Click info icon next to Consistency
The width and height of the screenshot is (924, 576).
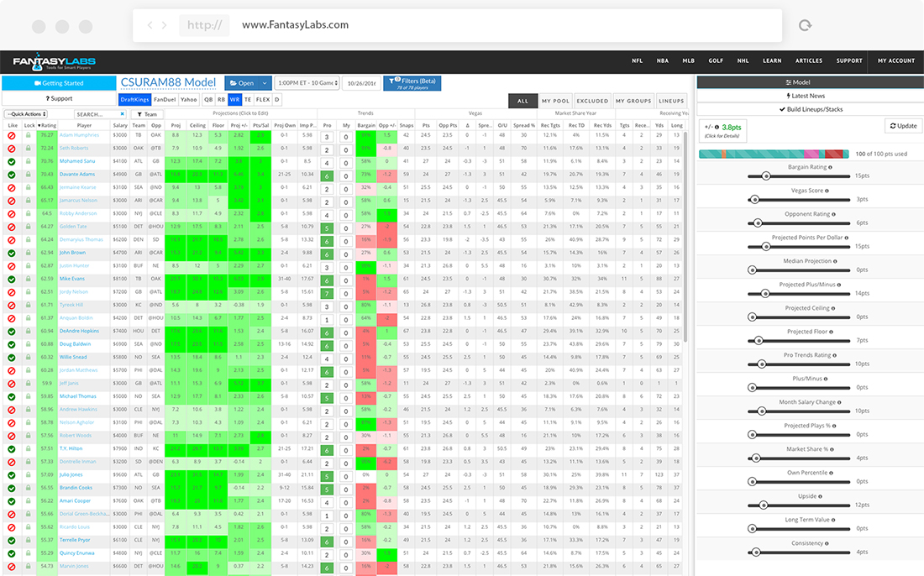827,543
